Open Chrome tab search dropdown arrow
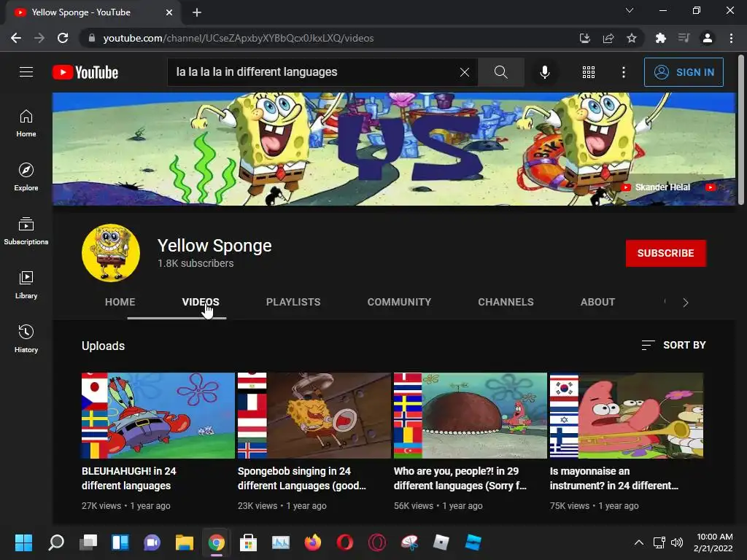This screenshot has width=747, height=560. (x=630, y=10)
